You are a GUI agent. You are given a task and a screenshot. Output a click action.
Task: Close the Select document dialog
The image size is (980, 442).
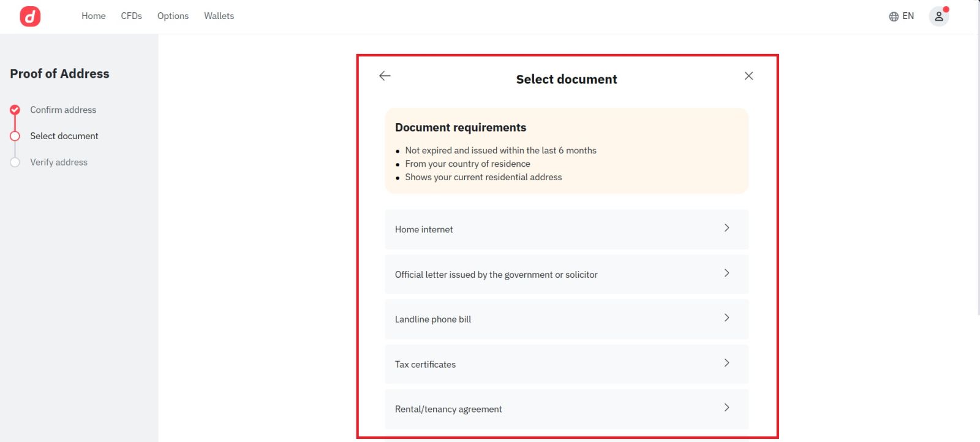[x=748, y=76]
